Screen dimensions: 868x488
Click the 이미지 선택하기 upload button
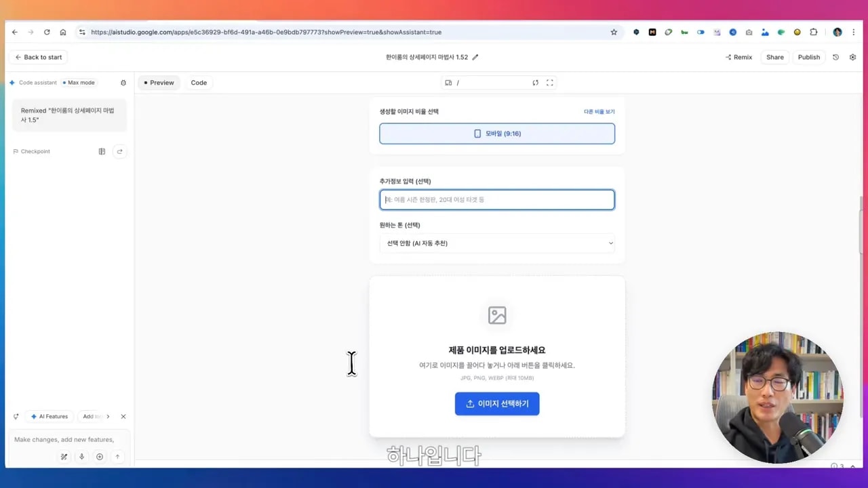(x=497, y=403)
